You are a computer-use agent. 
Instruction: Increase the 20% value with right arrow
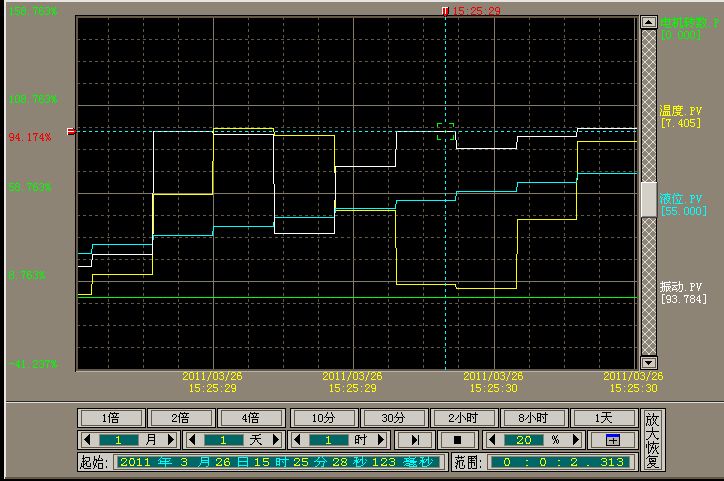point(576,440)
